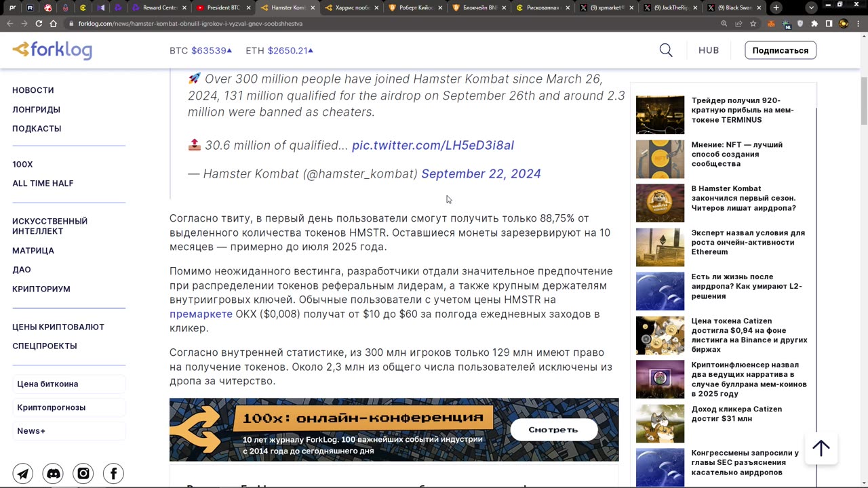The image size is (868, 488).
Task: Click the BTC $63539 price ticker
Action: [x=201, y=50]
